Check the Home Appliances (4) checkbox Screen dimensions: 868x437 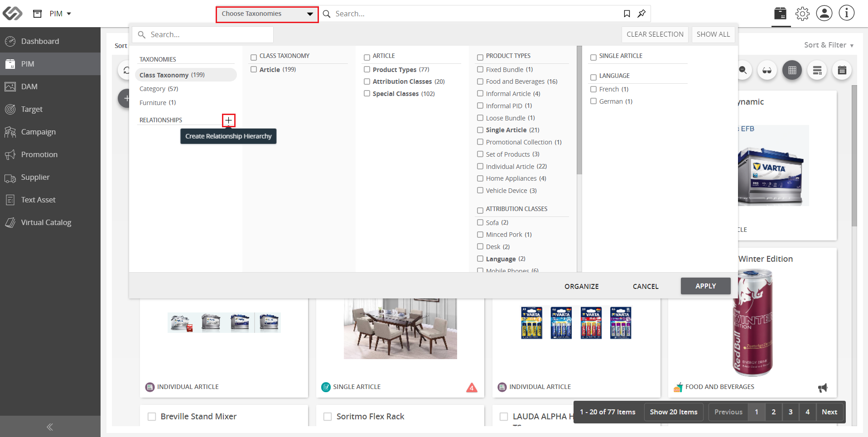pyautogui.click(x=480, y=178)
